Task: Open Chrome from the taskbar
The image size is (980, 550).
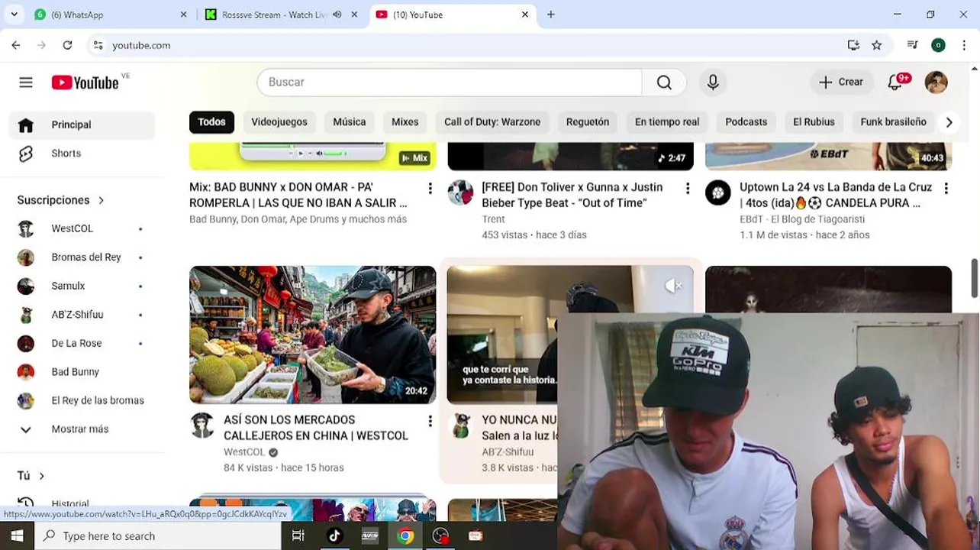Action: (x=405, y=536)
